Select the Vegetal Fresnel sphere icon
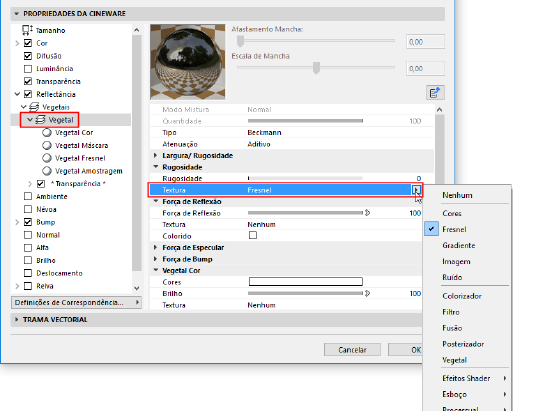540x411 pixels. click(47, 158)
